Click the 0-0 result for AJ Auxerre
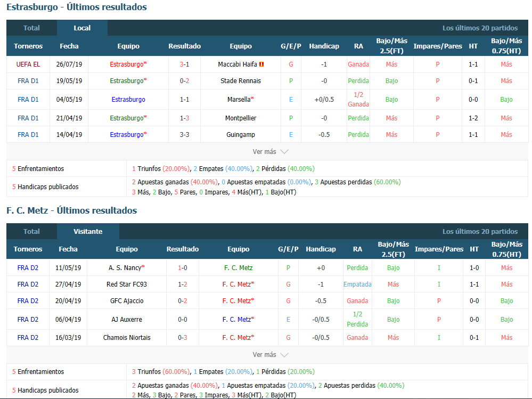Image resolution: width=532 pixels, height=399 pixels. (x=183, y=319)
